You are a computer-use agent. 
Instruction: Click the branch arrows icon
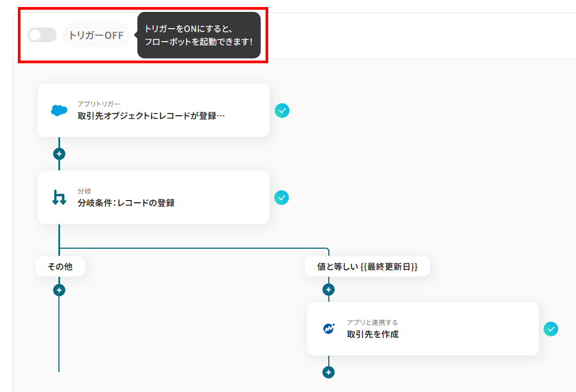click(59, 197)
